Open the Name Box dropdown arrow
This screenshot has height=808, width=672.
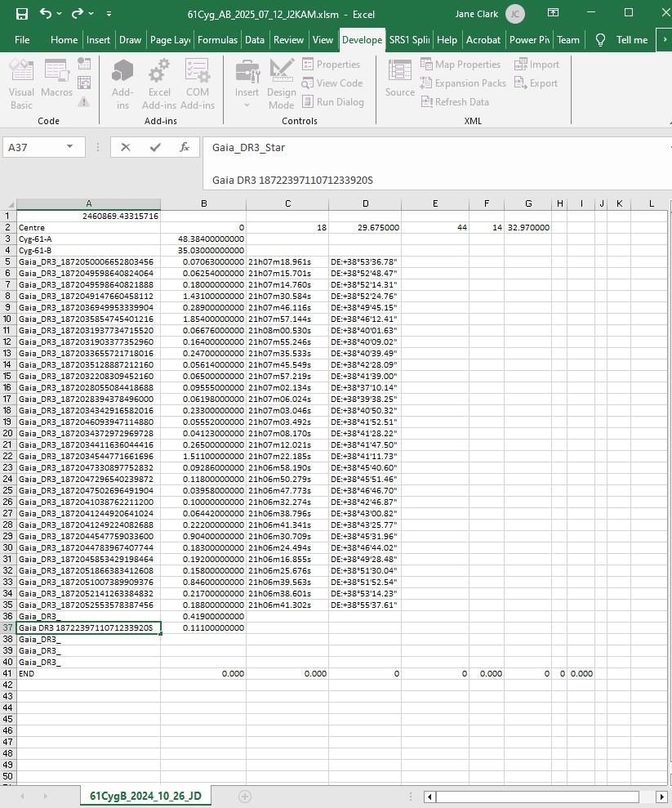pos(70,147)
